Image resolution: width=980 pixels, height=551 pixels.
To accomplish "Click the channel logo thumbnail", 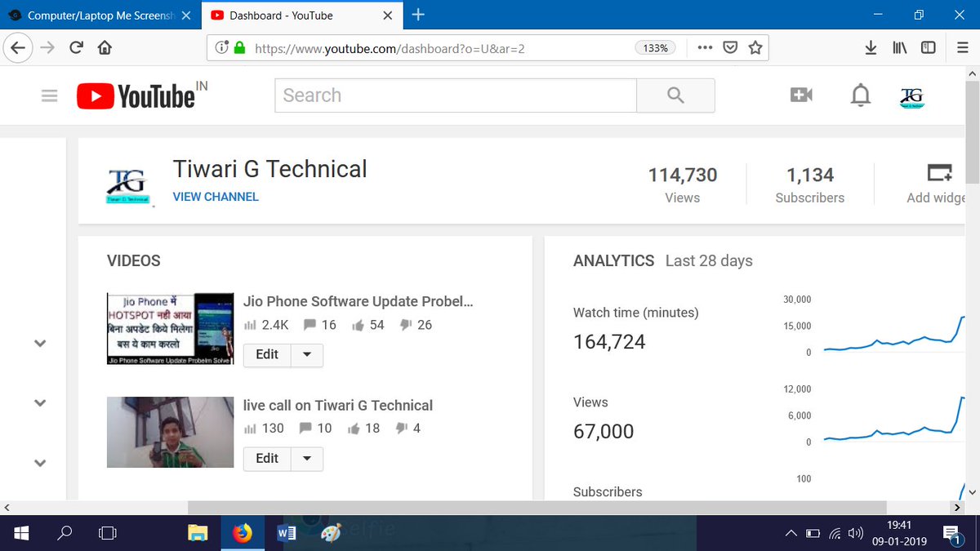I will point(128,184).
